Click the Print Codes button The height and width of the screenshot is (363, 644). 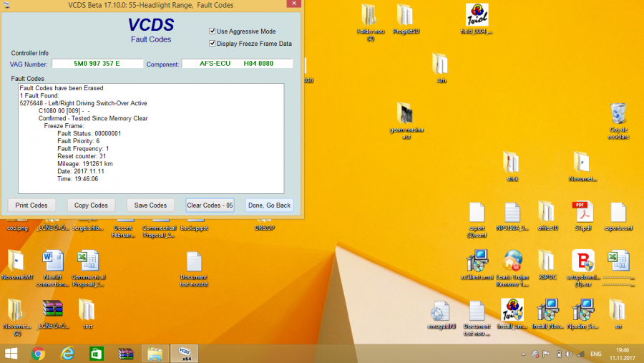[32, 205]
